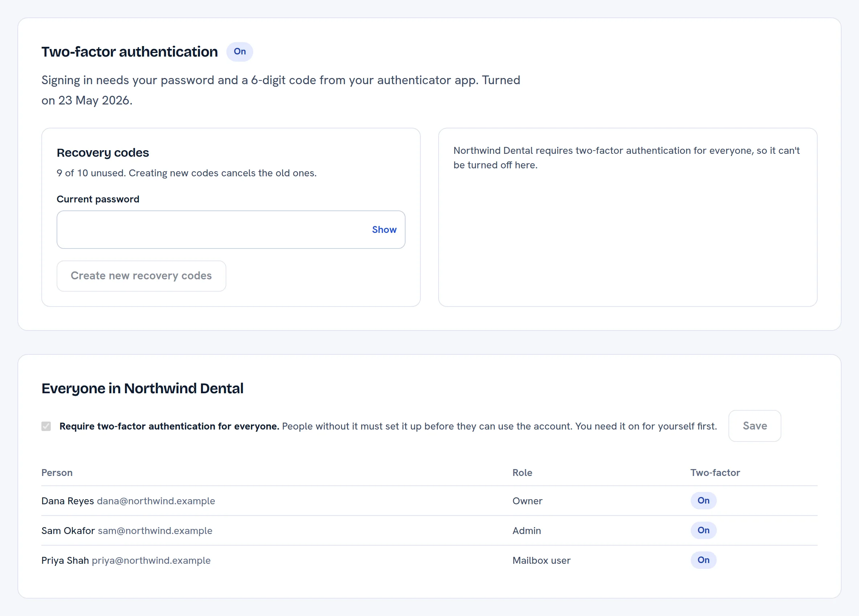Click the 'Signing in needs your password' description
The height and width of the screenshot is (616, 859).
(x=281, y=90)
